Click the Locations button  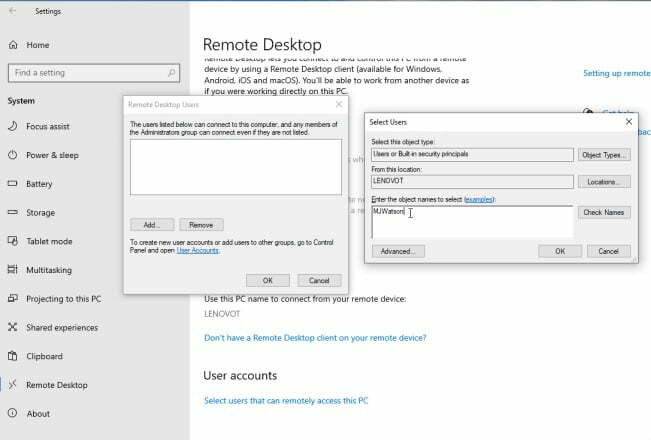(x=604, y=182)
